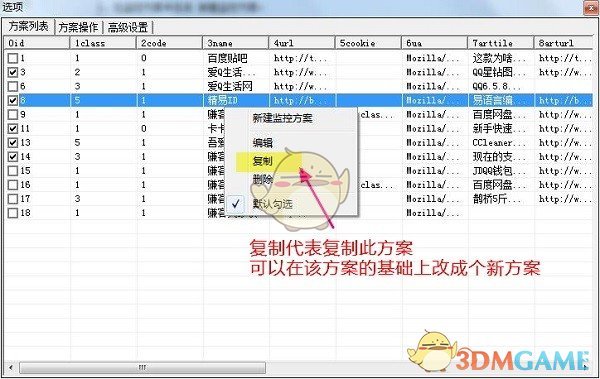The image size is (600, 379).
Task: Click the QQ6.5.8... article title cell
Action: 496,86
